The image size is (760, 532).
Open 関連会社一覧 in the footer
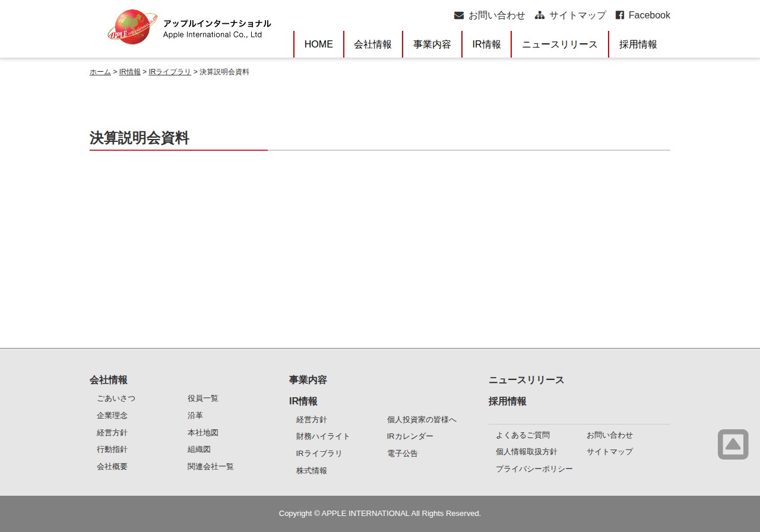[211, 467]
